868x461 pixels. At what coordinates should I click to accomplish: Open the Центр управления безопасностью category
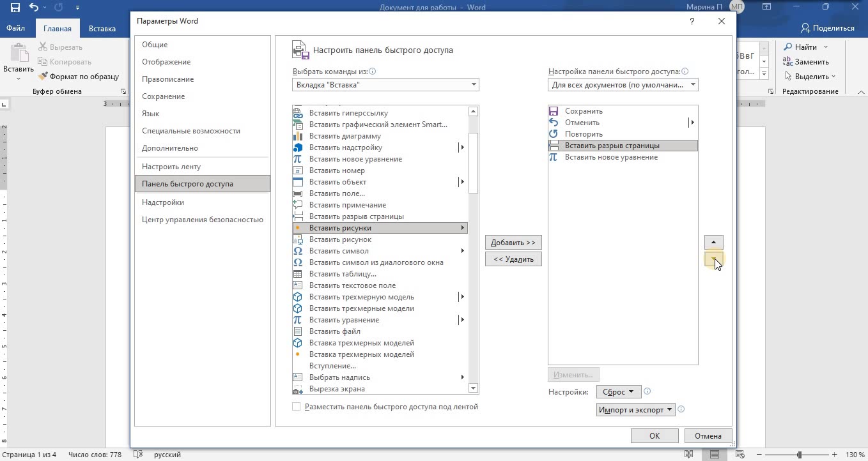point(203,220)
